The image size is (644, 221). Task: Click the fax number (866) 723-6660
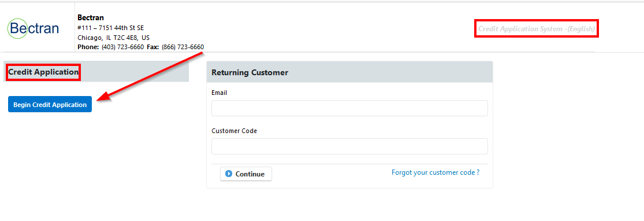click(183, 47)
